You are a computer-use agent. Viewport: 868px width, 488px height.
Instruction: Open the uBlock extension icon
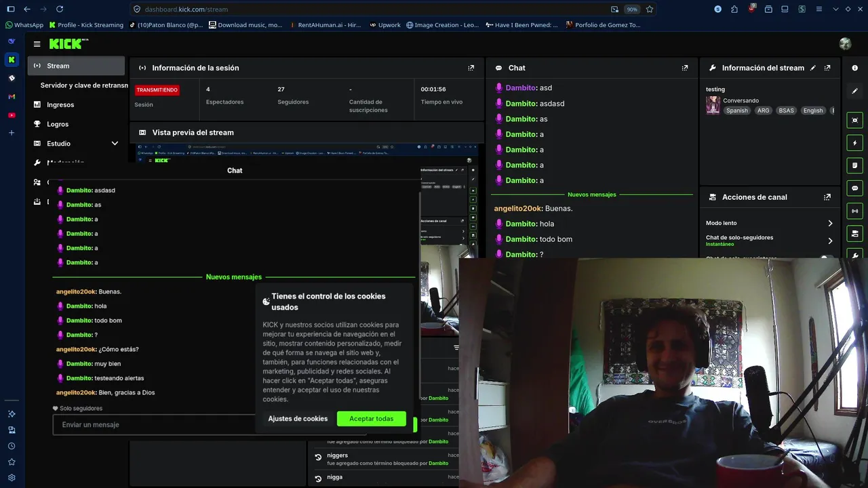click(751, 9)
